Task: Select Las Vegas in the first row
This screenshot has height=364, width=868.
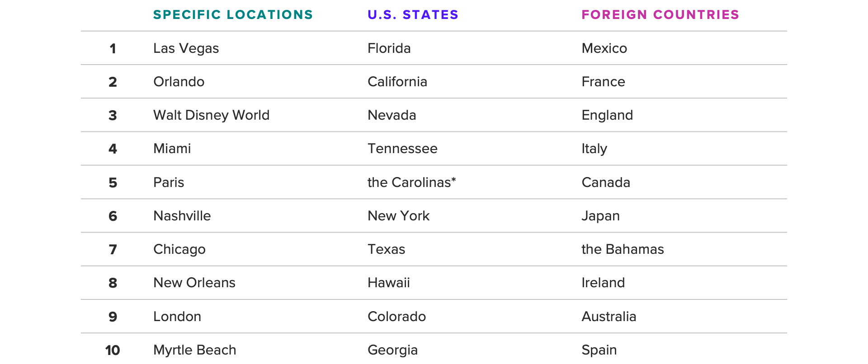Action: [x=186, y=48]
